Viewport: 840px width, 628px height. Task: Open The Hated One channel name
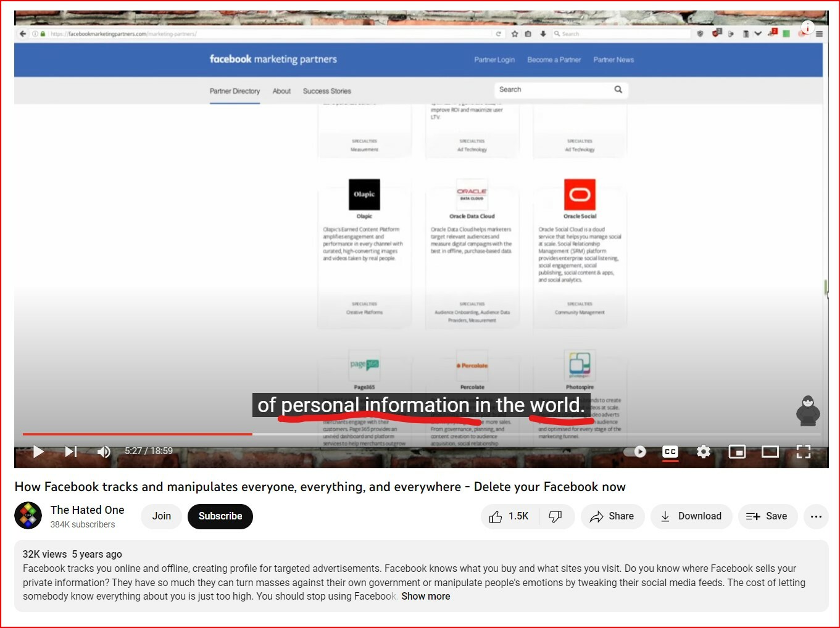click(x=88, y=510)
